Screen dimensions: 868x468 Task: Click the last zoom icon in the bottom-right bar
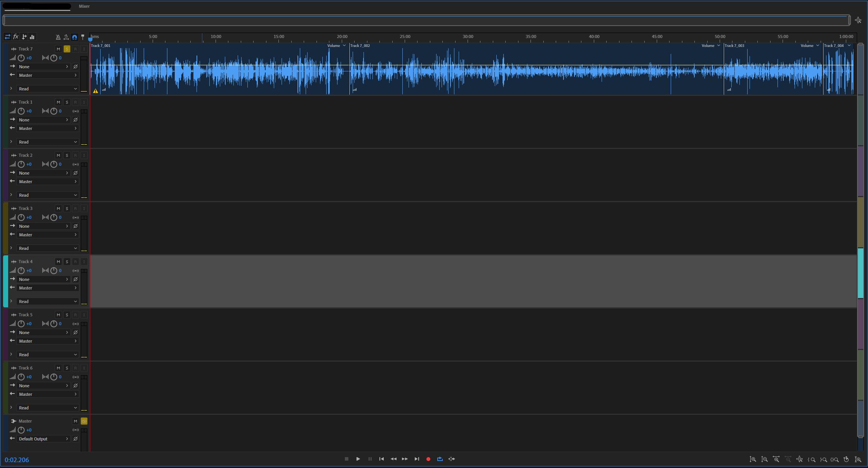coord(858,459)
